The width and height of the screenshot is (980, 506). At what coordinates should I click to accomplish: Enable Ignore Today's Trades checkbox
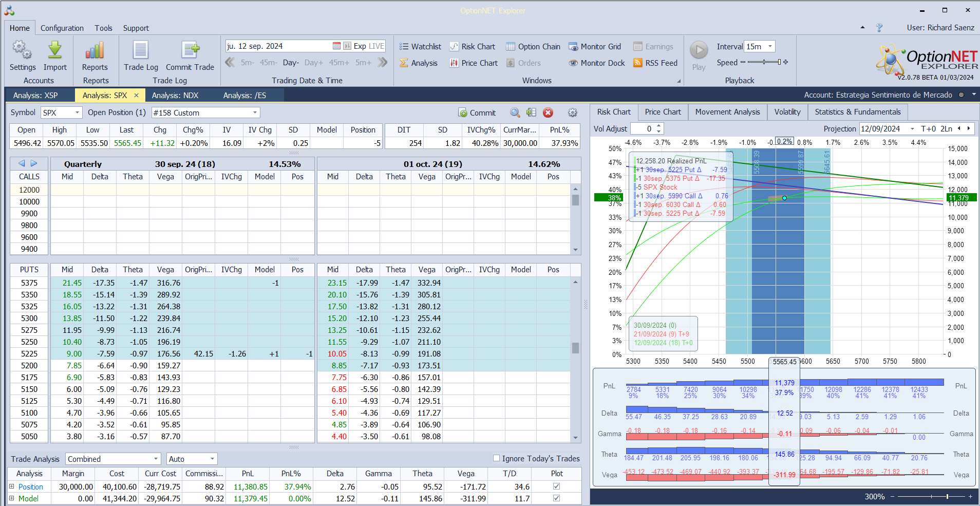[496, 458]
